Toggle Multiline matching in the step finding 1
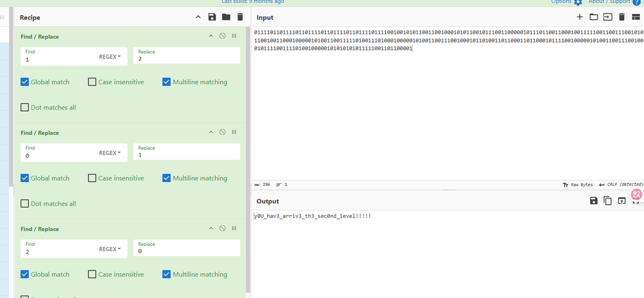644x298 pixels. [x=167, y=82]
